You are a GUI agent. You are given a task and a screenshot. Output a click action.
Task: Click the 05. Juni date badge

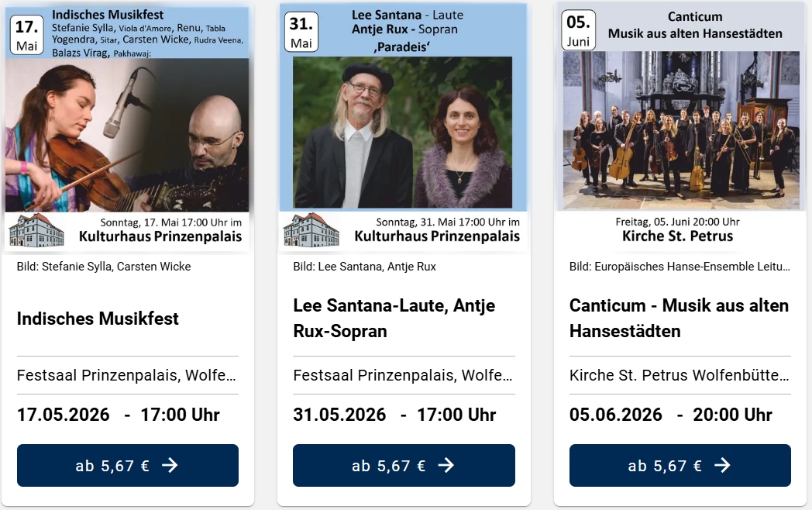tap(578, 31)
